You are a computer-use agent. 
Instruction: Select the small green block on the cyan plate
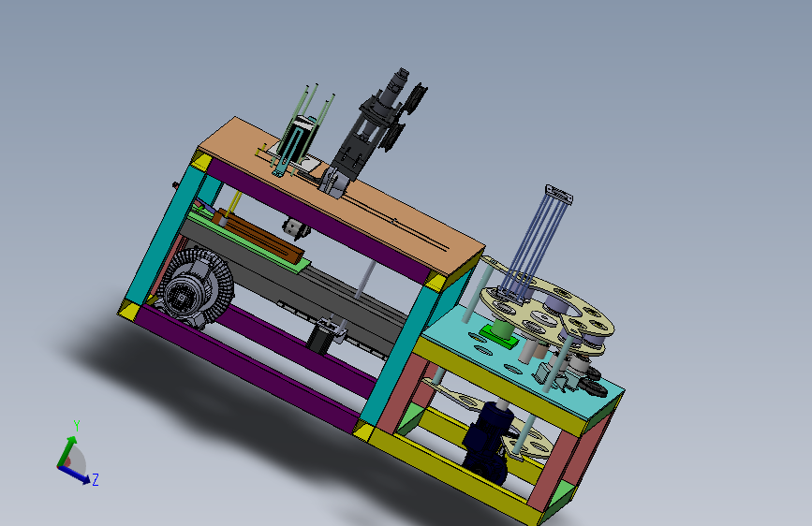point(499,334)
